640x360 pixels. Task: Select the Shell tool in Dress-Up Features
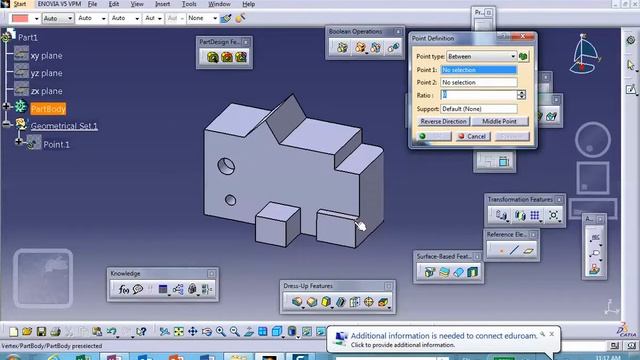(340, 302)
